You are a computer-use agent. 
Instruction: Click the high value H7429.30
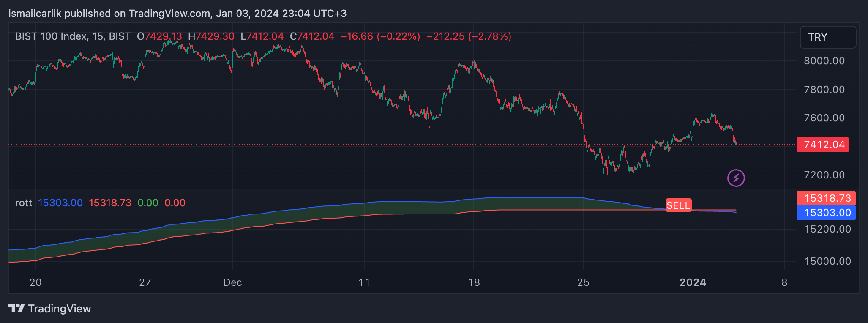point(211,36)
